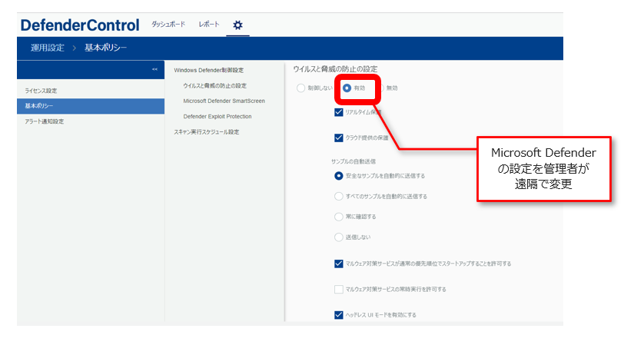Select the 制御しない radio button

300,88
